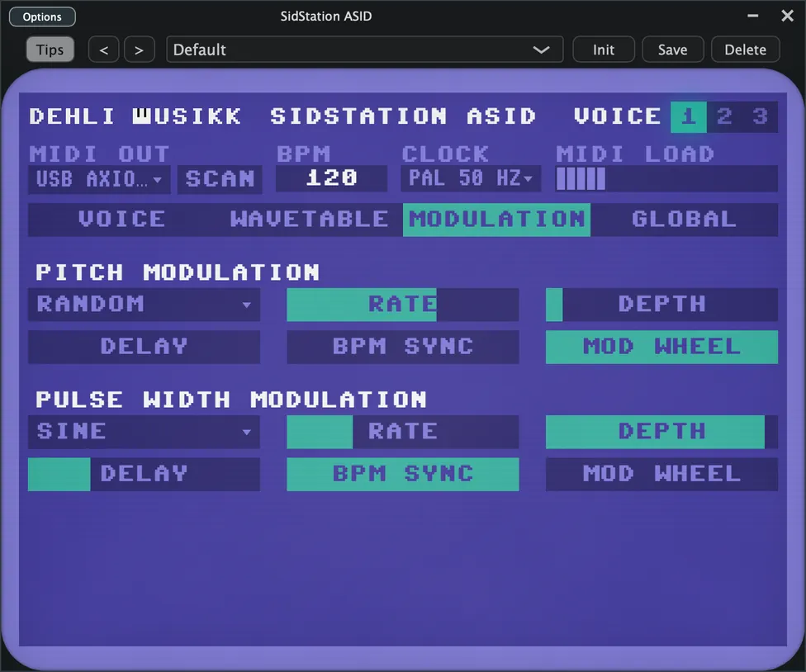Open the Options menu
The image size is (806, 672).
click(42, 17)
